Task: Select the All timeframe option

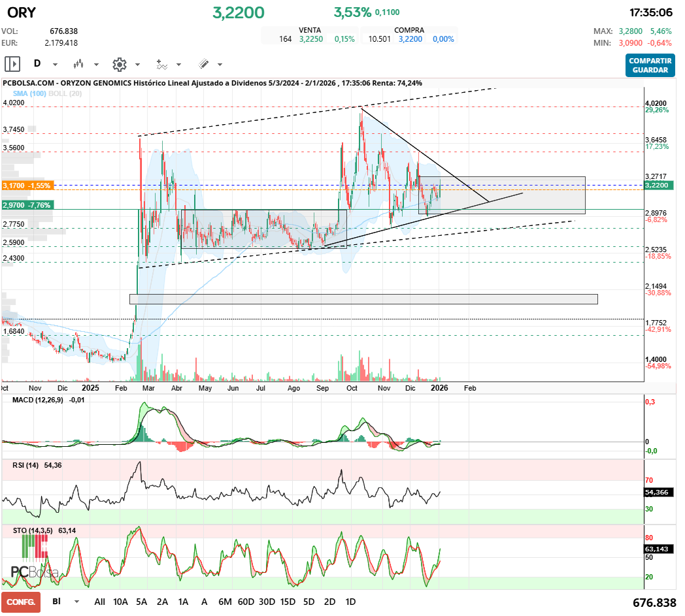Action: coord(99,601)
